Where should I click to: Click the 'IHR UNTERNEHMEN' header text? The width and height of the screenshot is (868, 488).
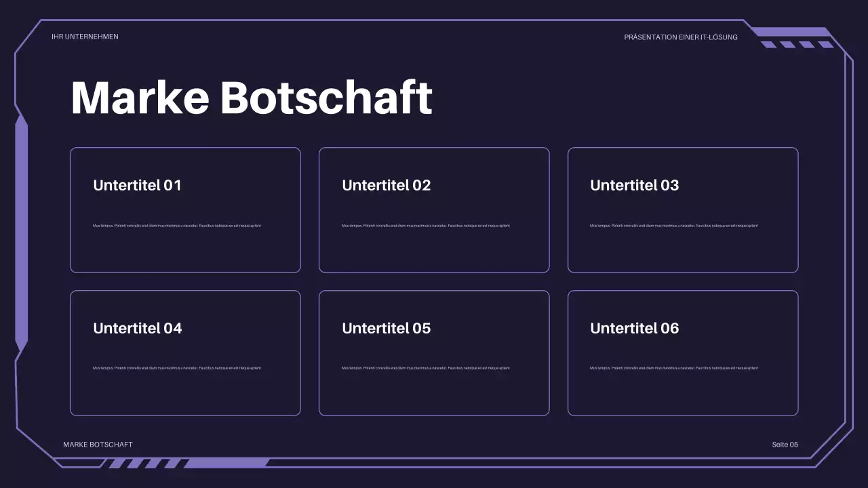[85, 37]
